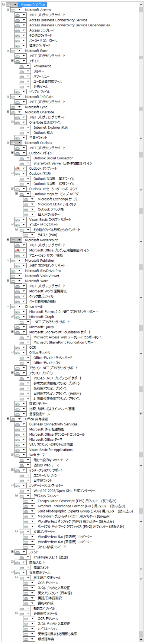145x644 pixels.
Task: Select the Visual Basic スクリプト サポート row
Action: click(50, 220)
